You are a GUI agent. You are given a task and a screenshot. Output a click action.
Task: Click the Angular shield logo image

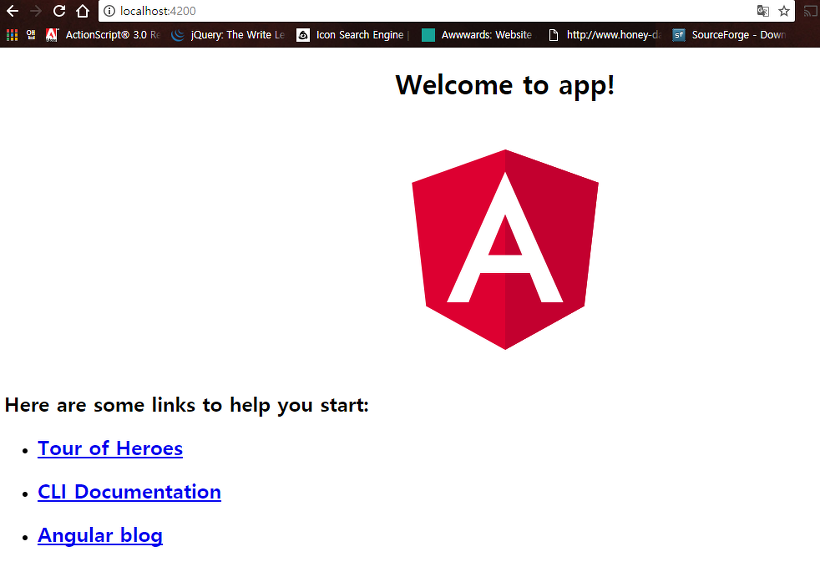505,250
